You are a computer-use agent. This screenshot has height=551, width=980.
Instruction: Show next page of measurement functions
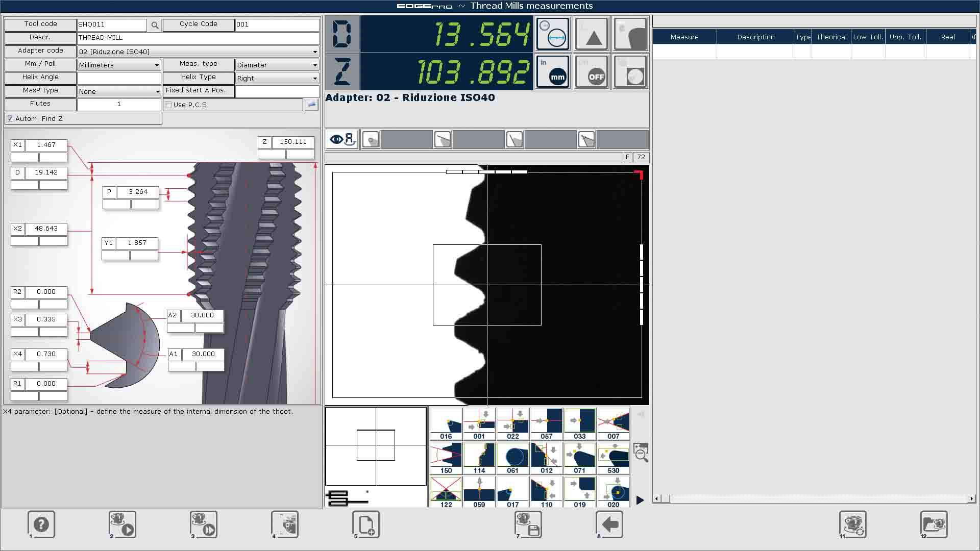pyautogui.click(x=640, y=500)
